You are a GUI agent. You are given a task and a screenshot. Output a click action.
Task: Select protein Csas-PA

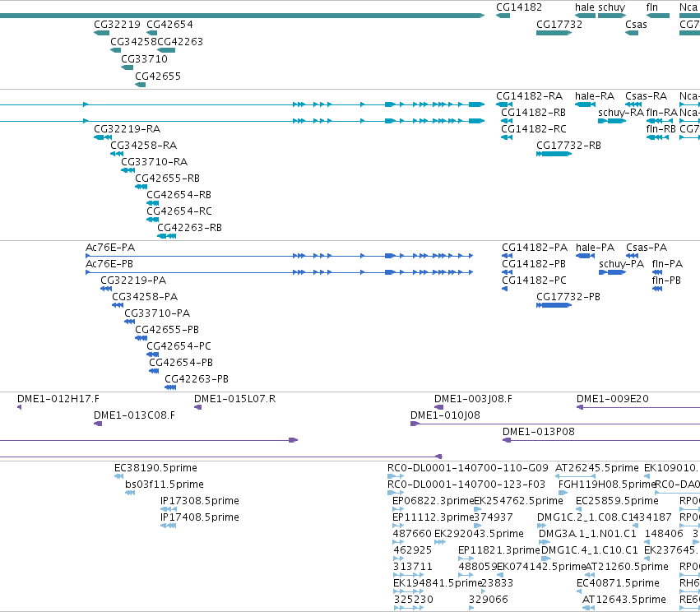click(647, 248)
